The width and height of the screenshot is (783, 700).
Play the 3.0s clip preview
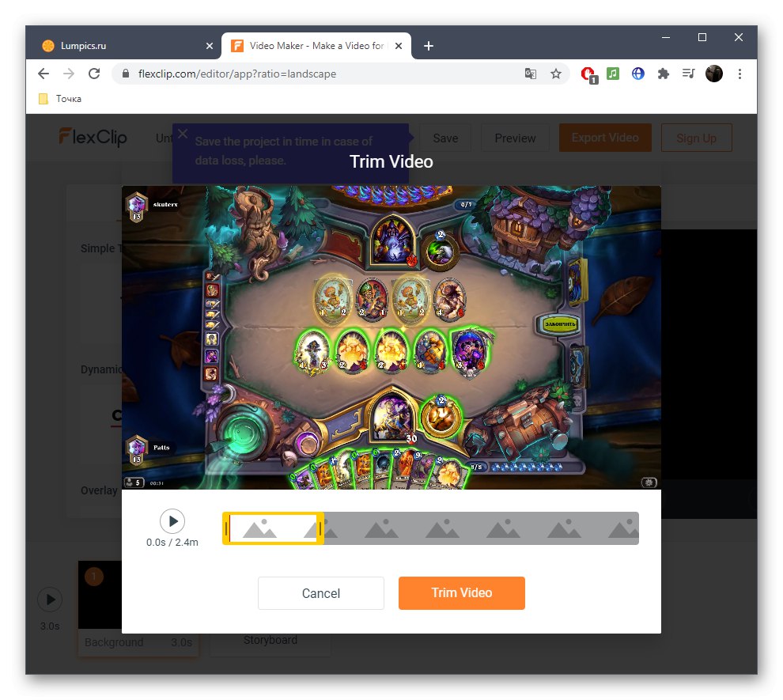50,601
